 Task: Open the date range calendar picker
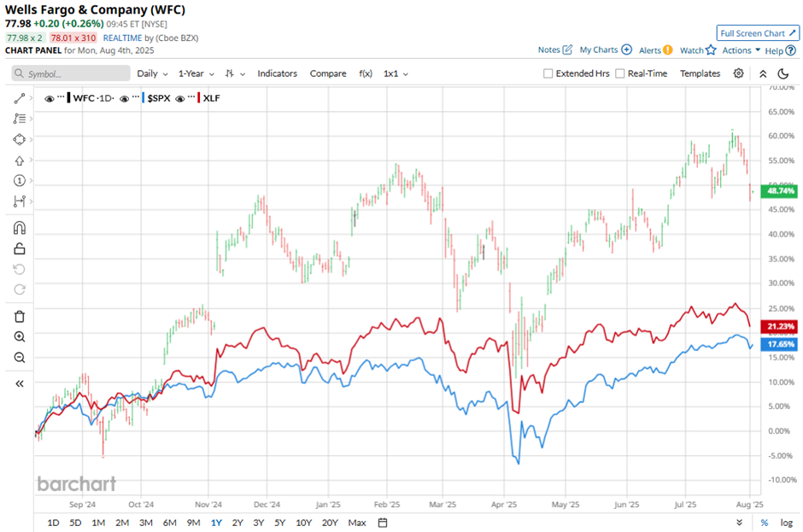(383, 523)
